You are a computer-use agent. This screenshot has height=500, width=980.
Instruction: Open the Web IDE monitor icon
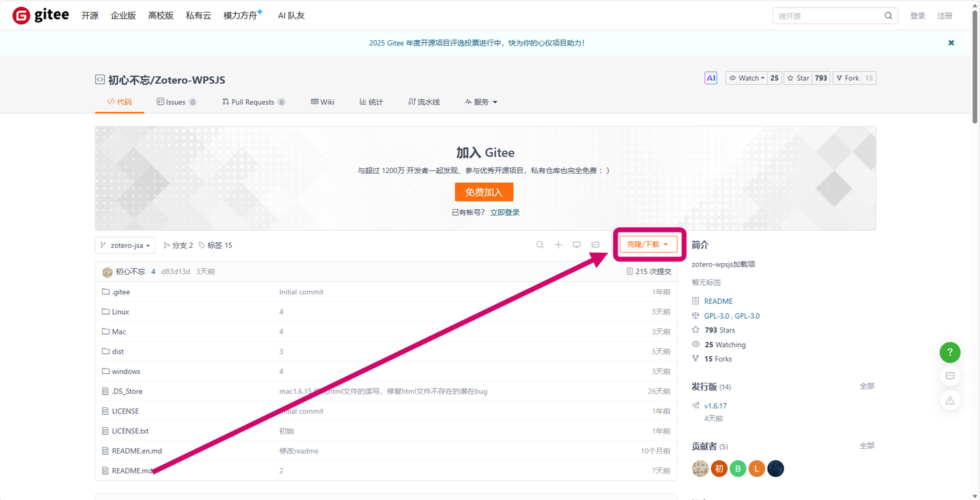point(576,245)
